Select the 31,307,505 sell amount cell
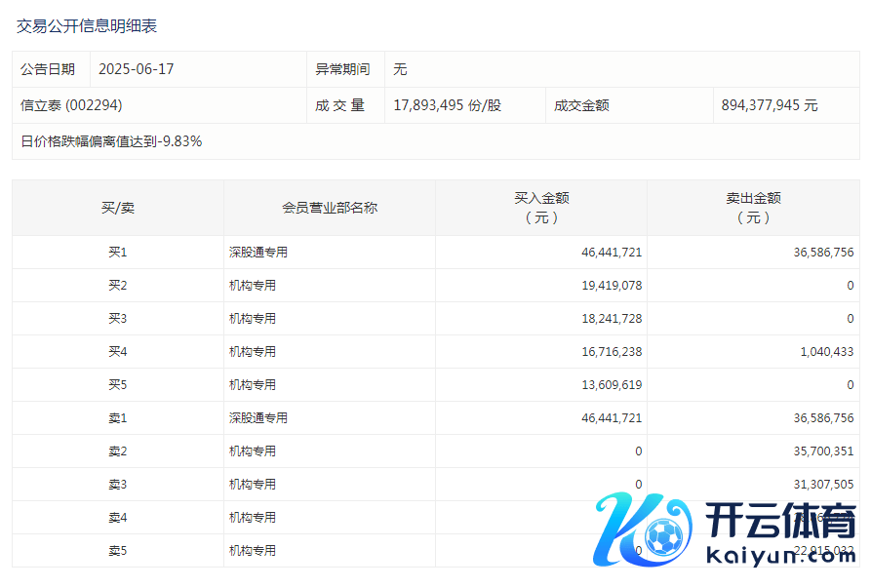The height and width of the screenshot is (588, 871). tap(823, 485)
